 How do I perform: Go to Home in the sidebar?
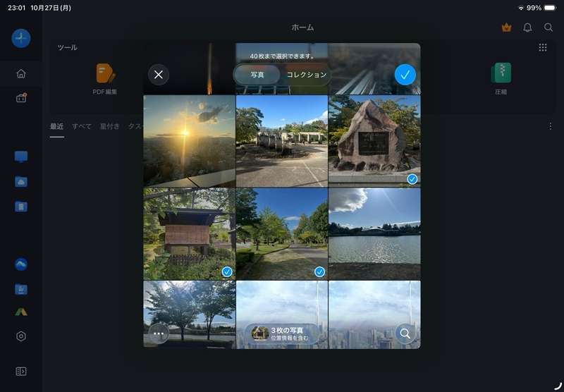click(x=21, y=74)
